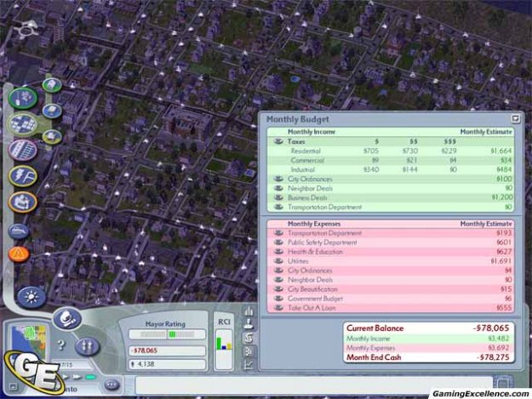Open the Taxes detail icon

point(278,141)
